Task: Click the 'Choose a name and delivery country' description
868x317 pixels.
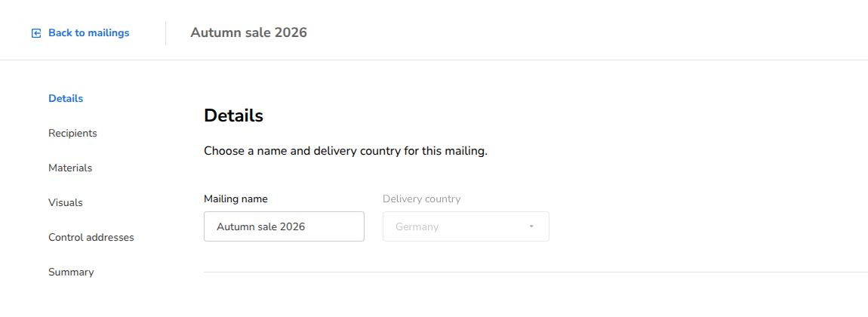Action: click(x=346, y=150)
